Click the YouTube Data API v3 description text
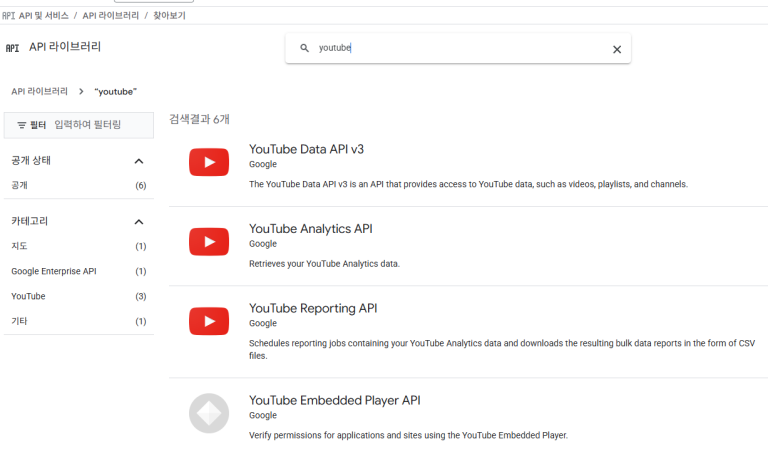Screen dimensions: 768x454 tap(468, 184)
